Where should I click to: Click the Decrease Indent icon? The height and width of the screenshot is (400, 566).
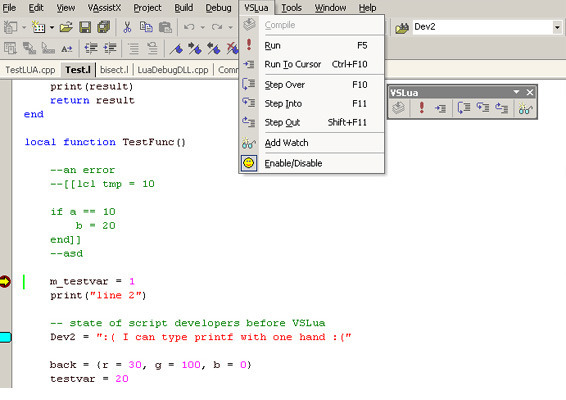click(x=91, y=48)
